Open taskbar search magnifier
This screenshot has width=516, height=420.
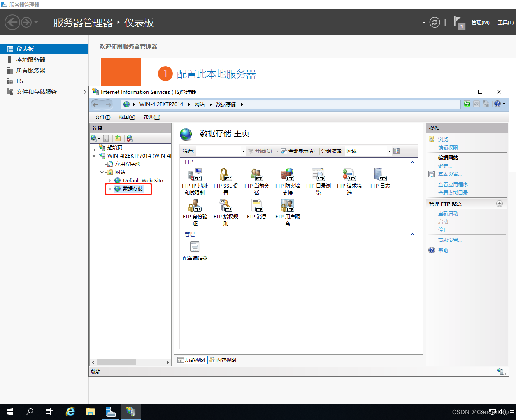pos(30,411)
